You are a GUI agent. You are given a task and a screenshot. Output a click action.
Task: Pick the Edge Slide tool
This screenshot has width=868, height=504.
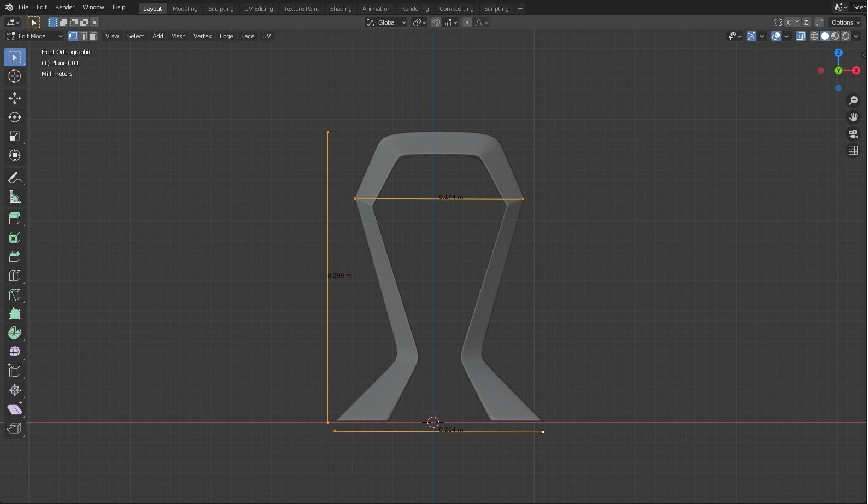[x=15, y=371]
